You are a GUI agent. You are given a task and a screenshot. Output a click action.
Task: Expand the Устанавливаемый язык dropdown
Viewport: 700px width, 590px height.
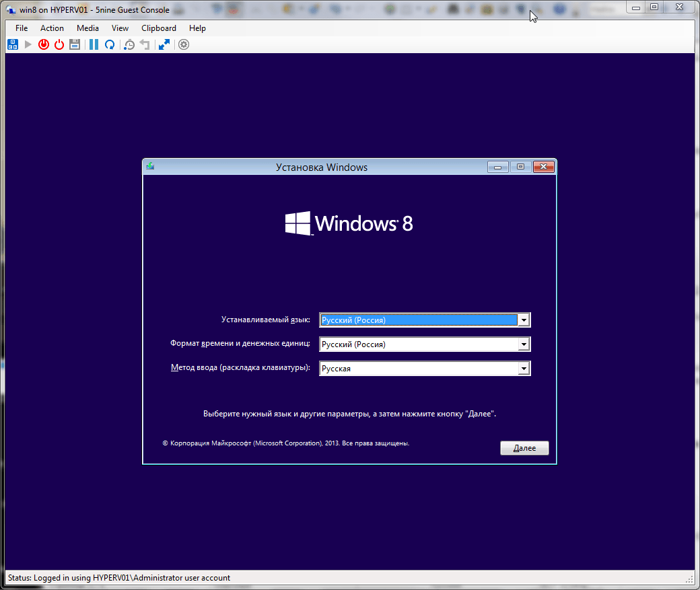coord(524,320)
